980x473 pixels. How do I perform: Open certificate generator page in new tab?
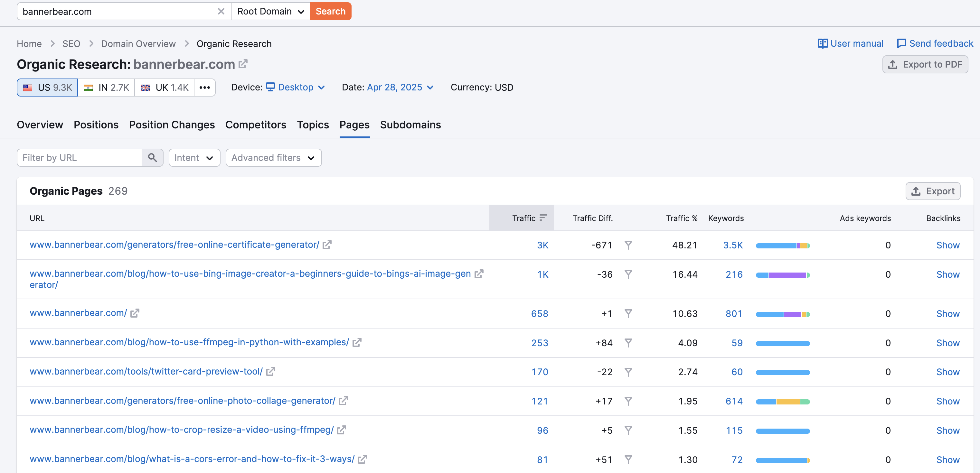(327, 245)
